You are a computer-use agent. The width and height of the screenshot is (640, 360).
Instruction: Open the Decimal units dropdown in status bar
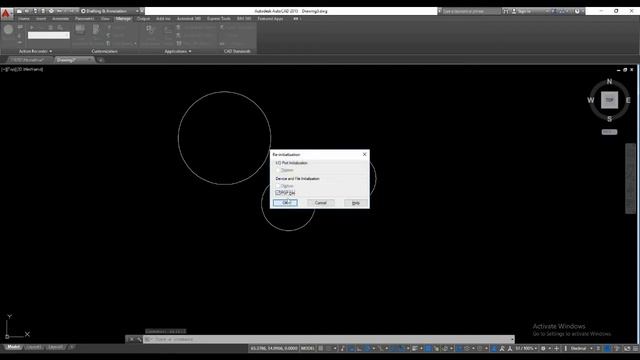(581, 348)
